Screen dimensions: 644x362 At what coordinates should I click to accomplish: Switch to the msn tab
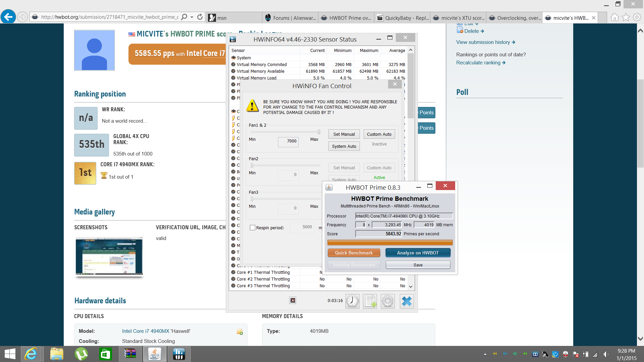click(x=234, y=18)
